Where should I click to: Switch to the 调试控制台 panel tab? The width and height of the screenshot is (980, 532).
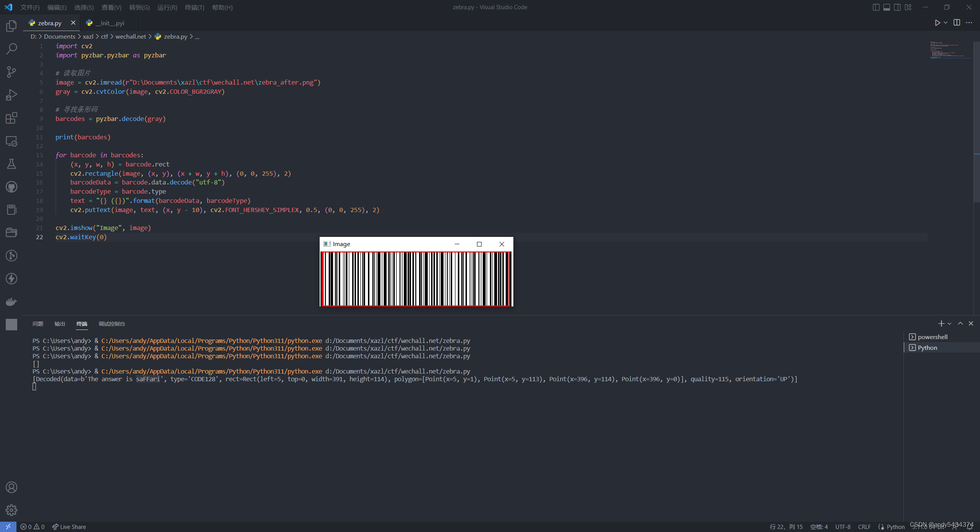coord(112,324)
